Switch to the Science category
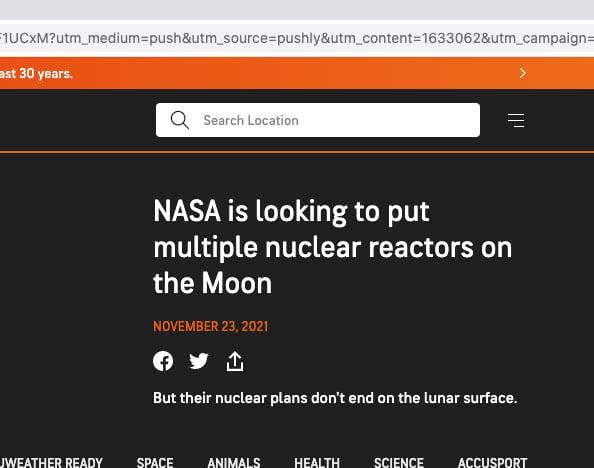 tap(399, 463)
